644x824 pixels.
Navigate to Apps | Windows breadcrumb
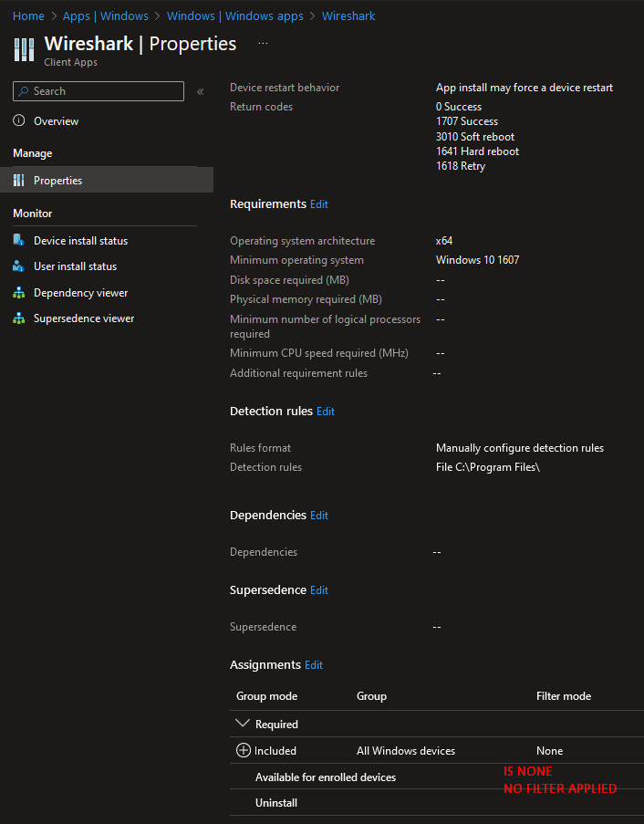coord(106,16)
